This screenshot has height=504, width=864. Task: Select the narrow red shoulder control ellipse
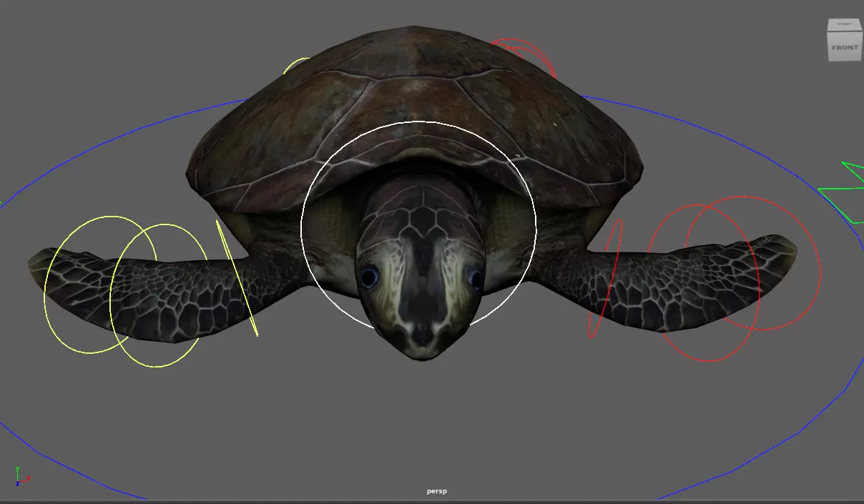point(605,279)
